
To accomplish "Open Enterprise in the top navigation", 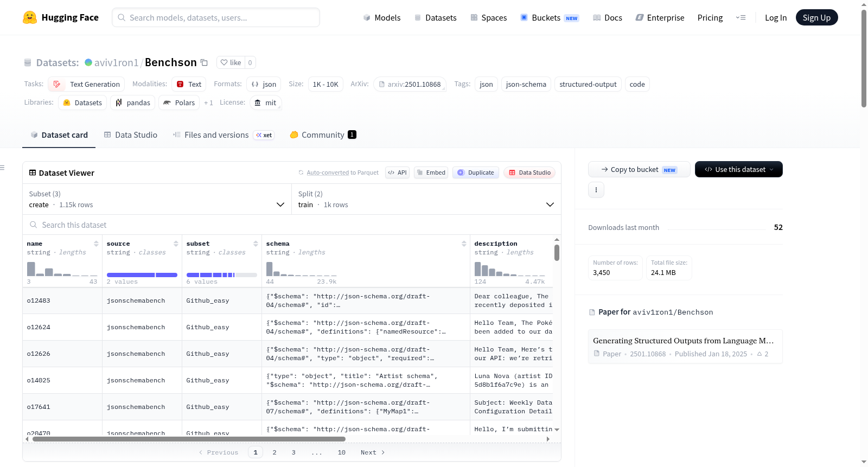I will pyautogui.click(x=660, y=17).
